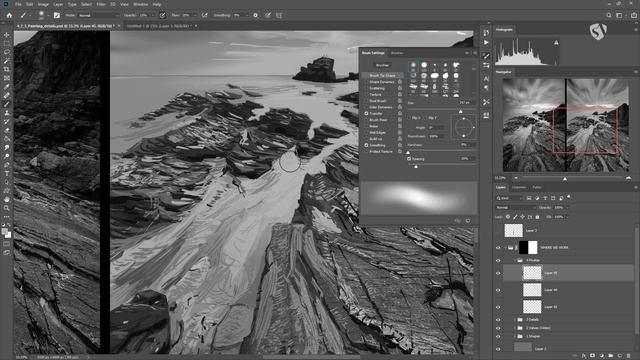Click the brush Size slider handle

[x=460, y=111]
